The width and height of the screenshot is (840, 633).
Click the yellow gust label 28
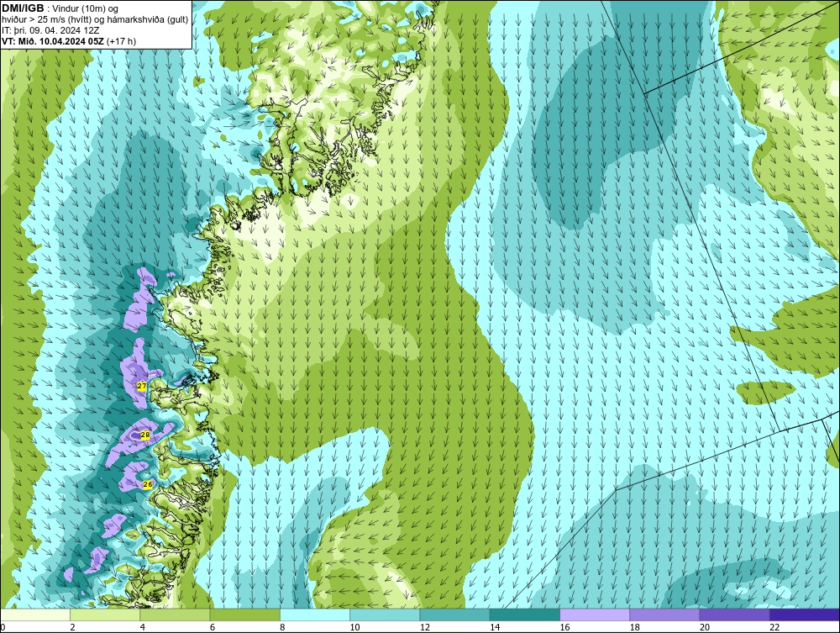click(144, 435)
